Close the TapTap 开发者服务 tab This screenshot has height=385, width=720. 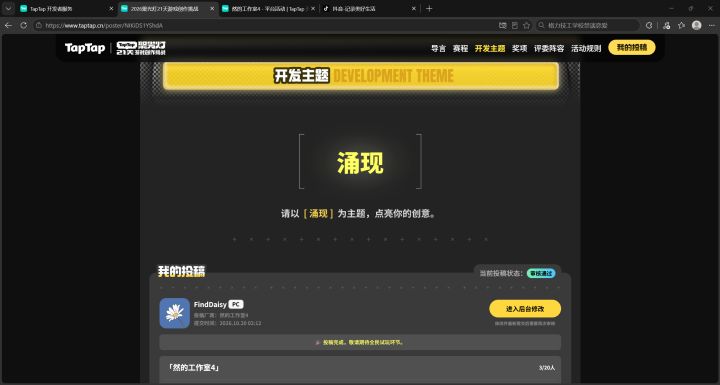(111, 9)
